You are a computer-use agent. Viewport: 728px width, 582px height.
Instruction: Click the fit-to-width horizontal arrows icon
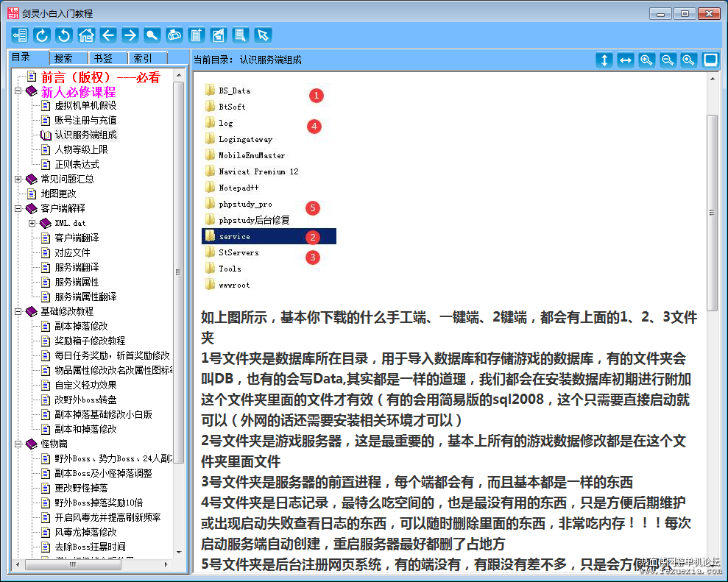coord(626,60)
